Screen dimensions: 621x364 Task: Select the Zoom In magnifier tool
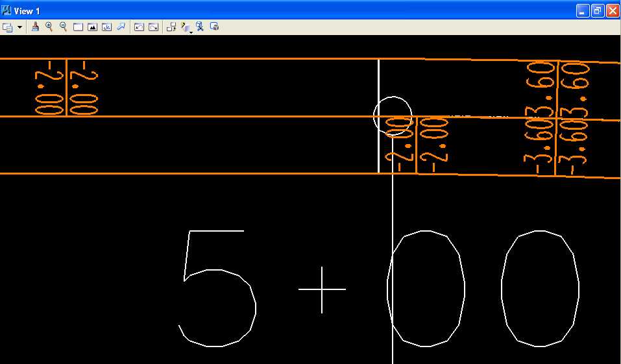[x=49, y=27]
